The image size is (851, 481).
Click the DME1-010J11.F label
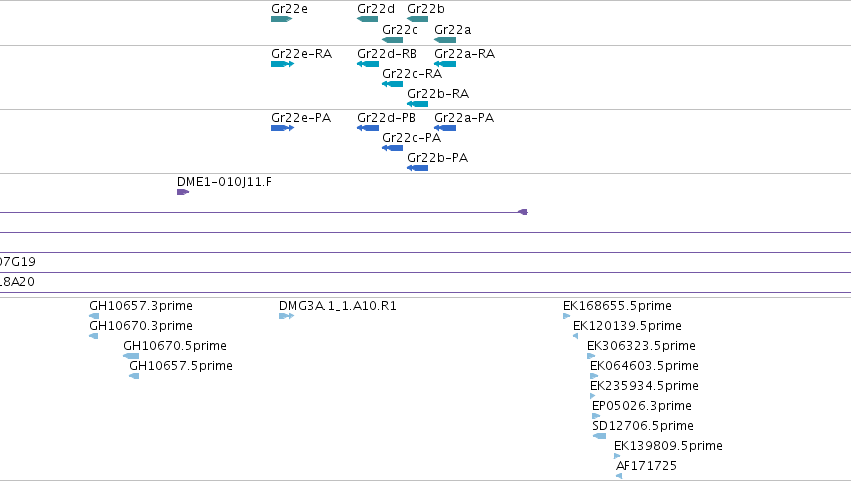pyautogui.click(x=225, y=182)
